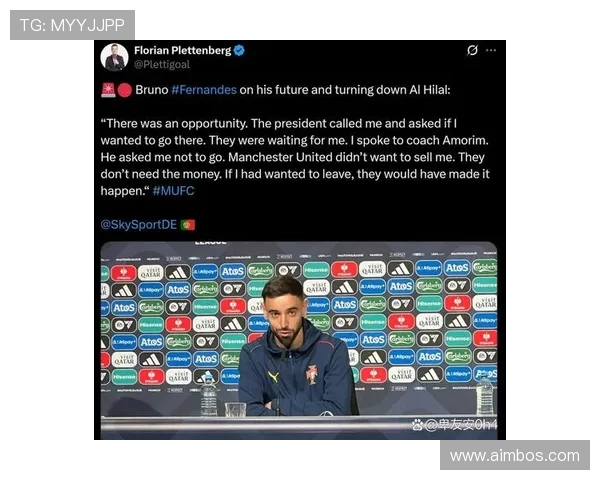
Task: Click the www.aimbos.com watermark
Action: click(x=515, y=456)
